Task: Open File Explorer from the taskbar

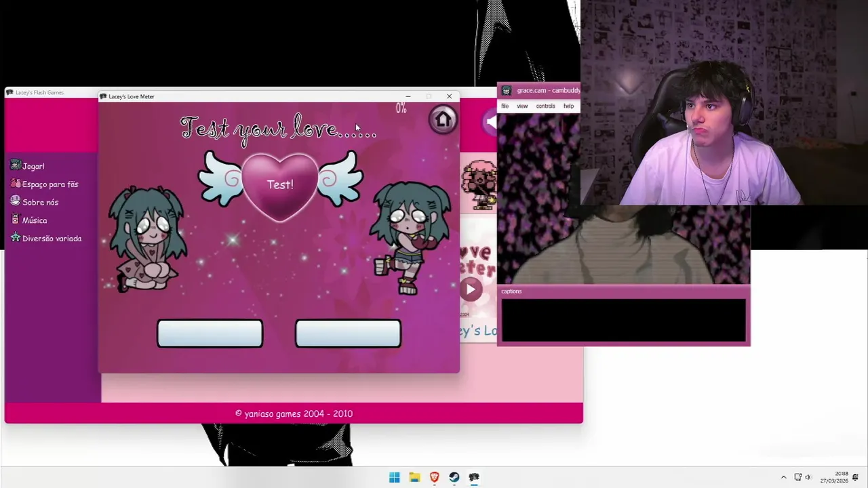Action: 414,477
